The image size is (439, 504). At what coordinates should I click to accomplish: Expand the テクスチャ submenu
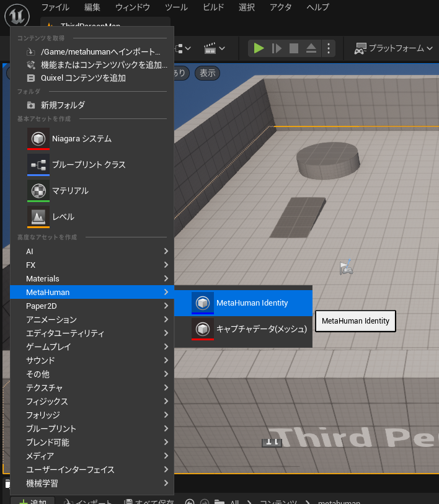pos(92,387)
